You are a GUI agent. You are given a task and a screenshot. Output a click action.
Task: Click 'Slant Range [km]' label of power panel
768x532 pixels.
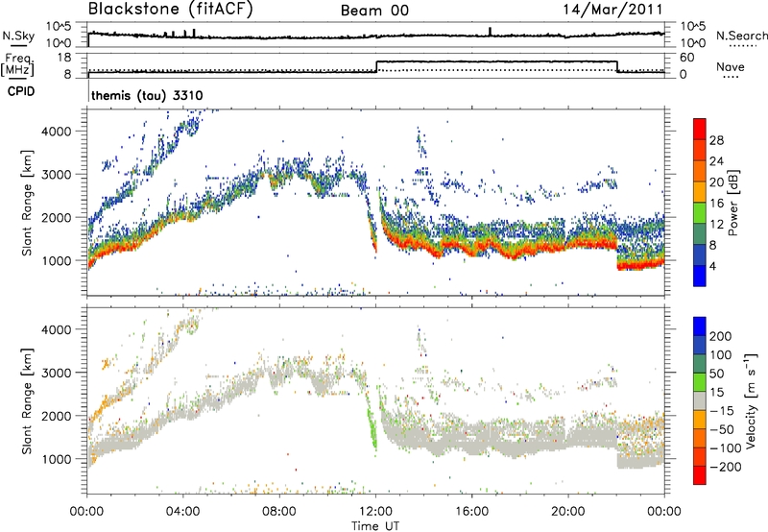click(27, 203)
